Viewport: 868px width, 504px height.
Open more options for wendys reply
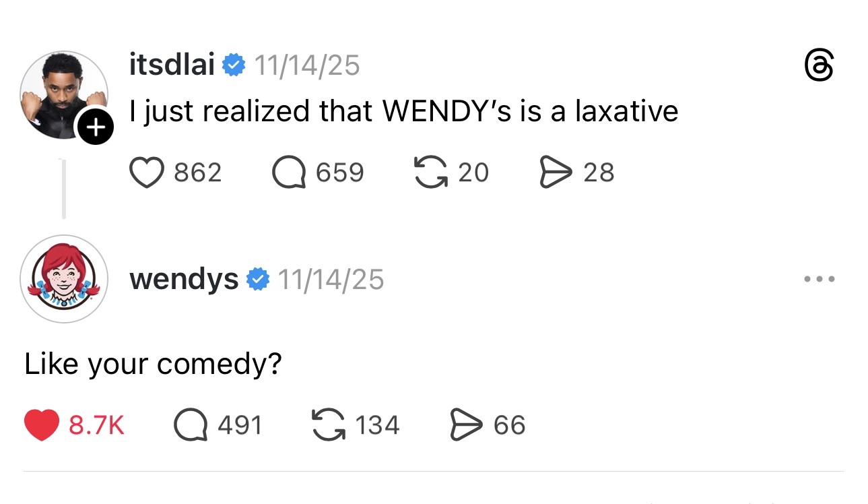coord(819,279)
